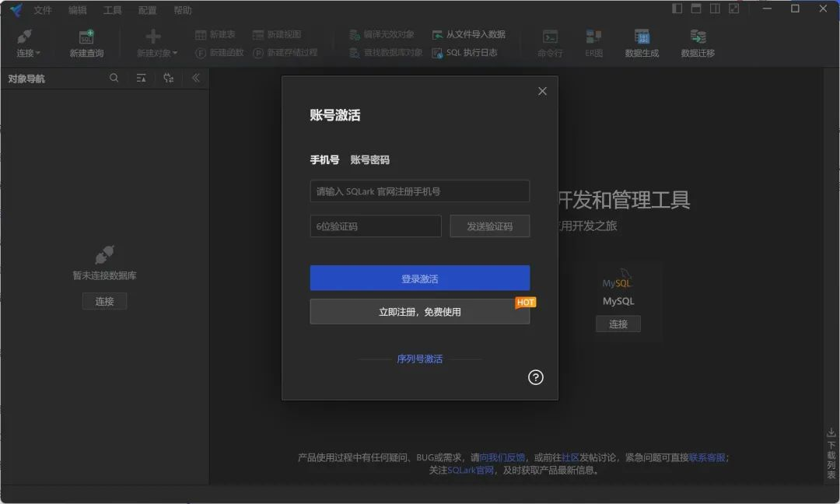Click the 向我们反馈 link

click(x=502, y=457)
